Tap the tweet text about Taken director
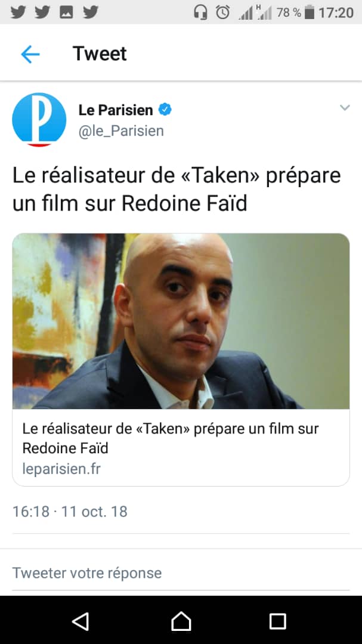This screenshot has height=644, width=362. pos(177,189)
